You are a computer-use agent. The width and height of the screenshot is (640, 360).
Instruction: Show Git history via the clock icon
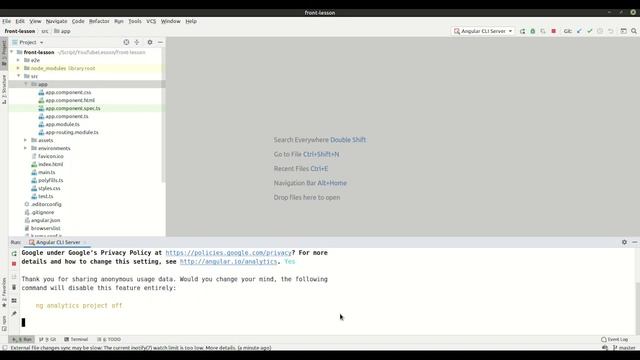pos(600,31)
